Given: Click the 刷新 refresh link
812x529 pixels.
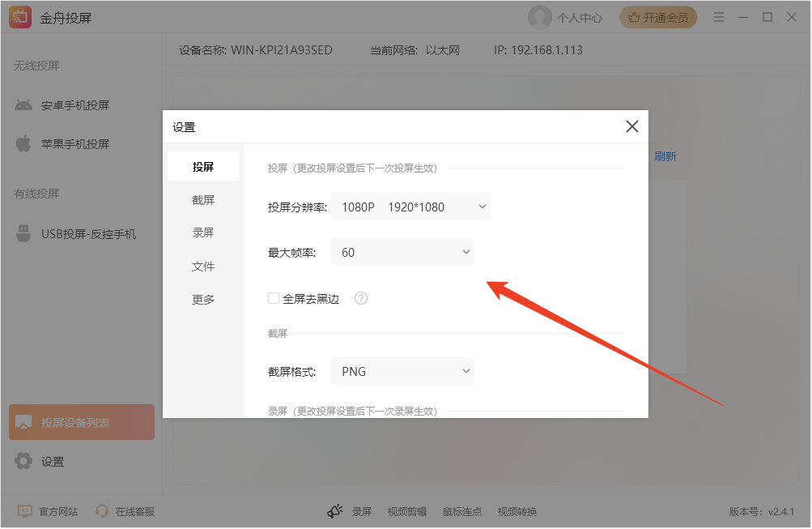Looking at the screenshot, I should (x=665, y=156).
